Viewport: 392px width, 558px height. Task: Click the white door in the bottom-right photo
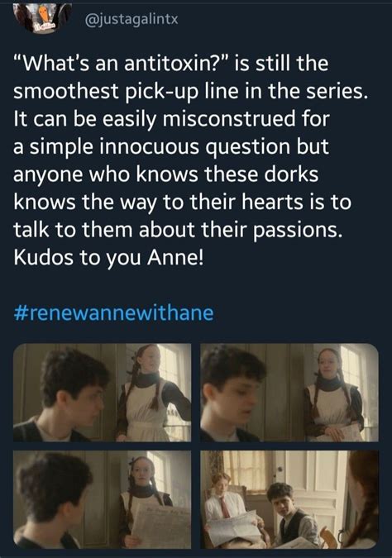312,484
